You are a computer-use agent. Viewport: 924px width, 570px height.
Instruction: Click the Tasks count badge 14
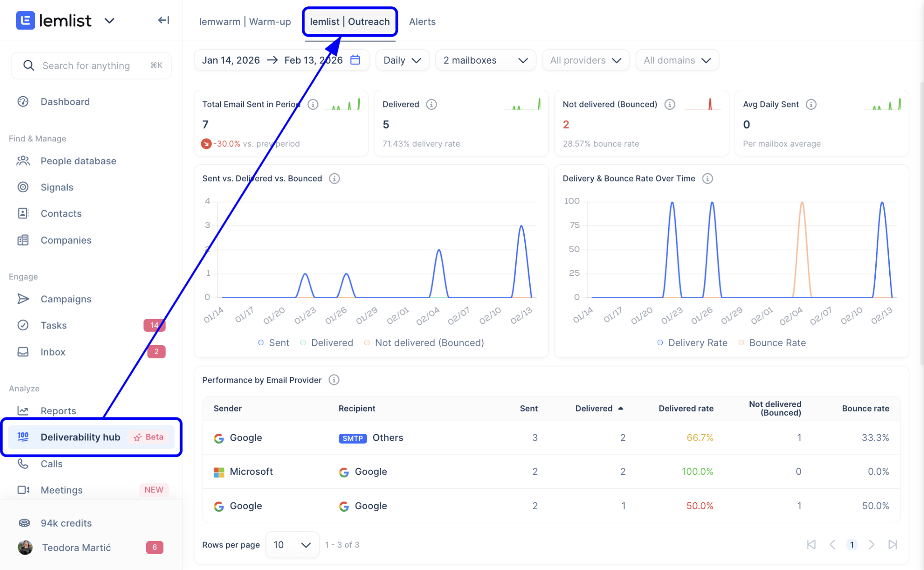(154, 325)
